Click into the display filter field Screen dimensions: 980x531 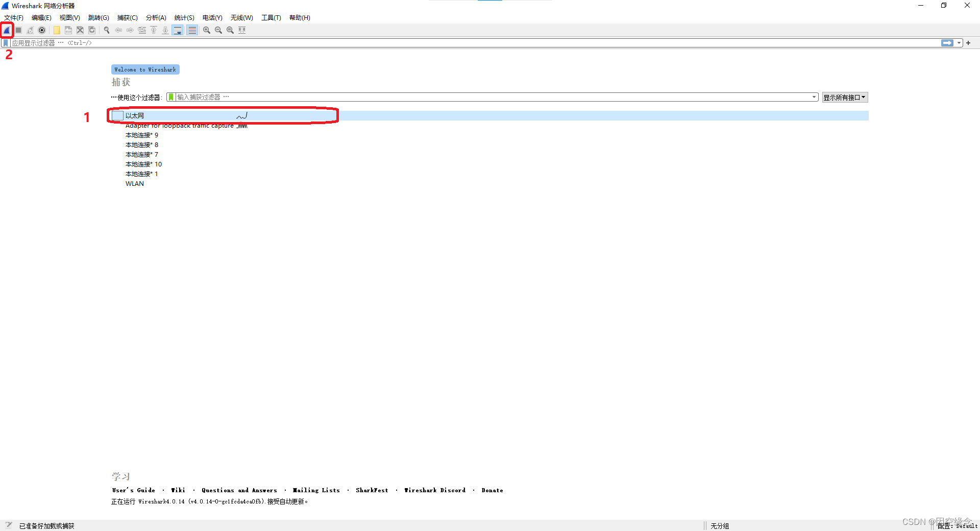(475, 43)
